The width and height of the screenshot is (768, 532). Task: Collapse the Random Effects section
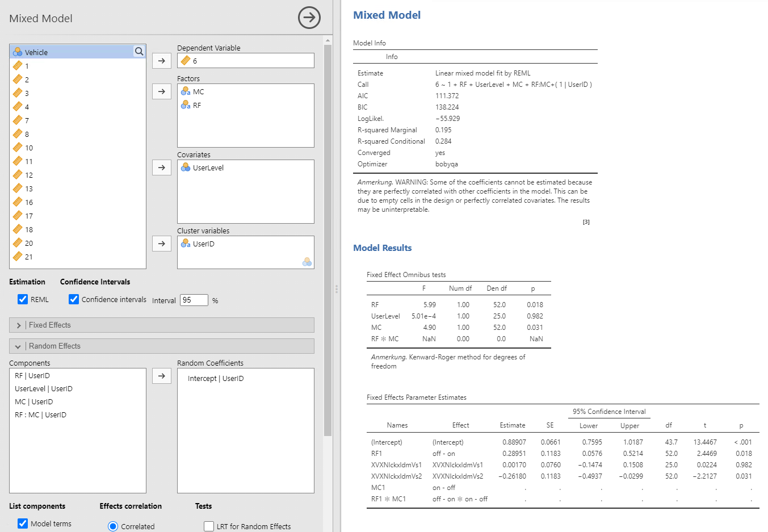pyautogui.click(x=162, y=346)
